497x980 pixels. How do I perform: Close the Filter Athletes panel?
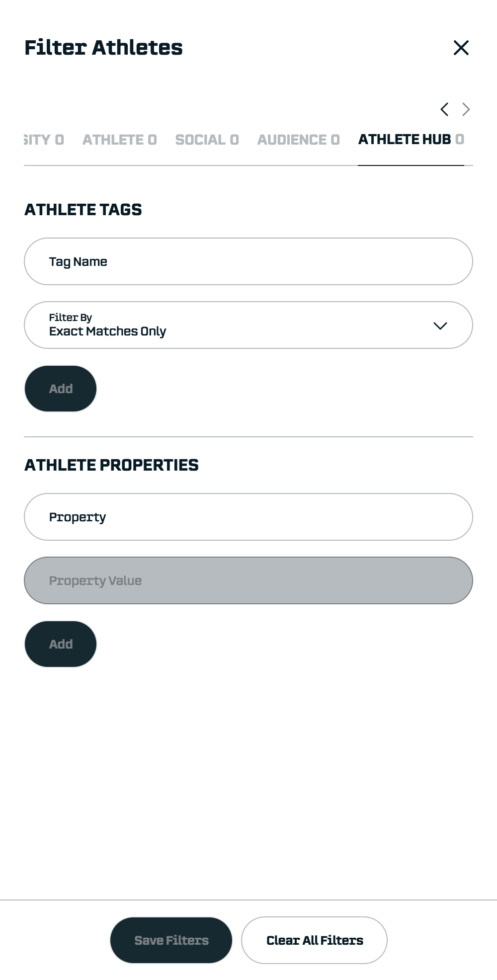click(x=461, y=48)
